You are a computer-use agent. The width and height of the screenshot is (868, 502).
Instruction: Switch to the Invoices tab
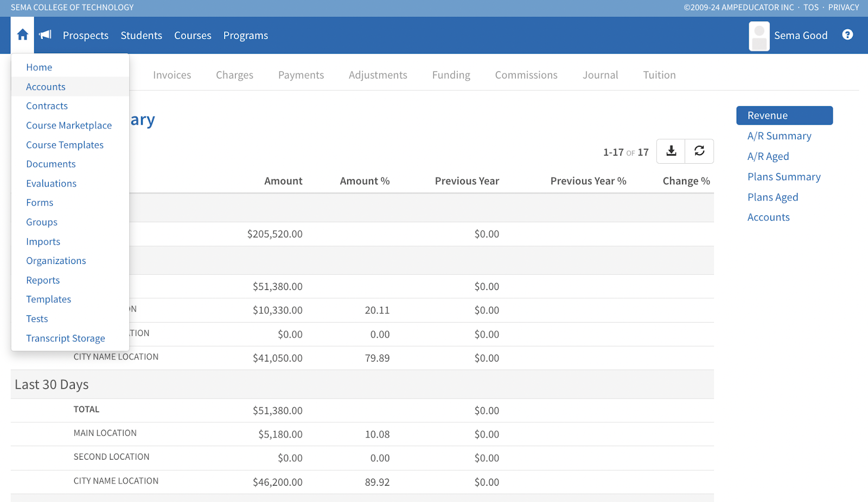pyautogui.click(x=172, y=75)
